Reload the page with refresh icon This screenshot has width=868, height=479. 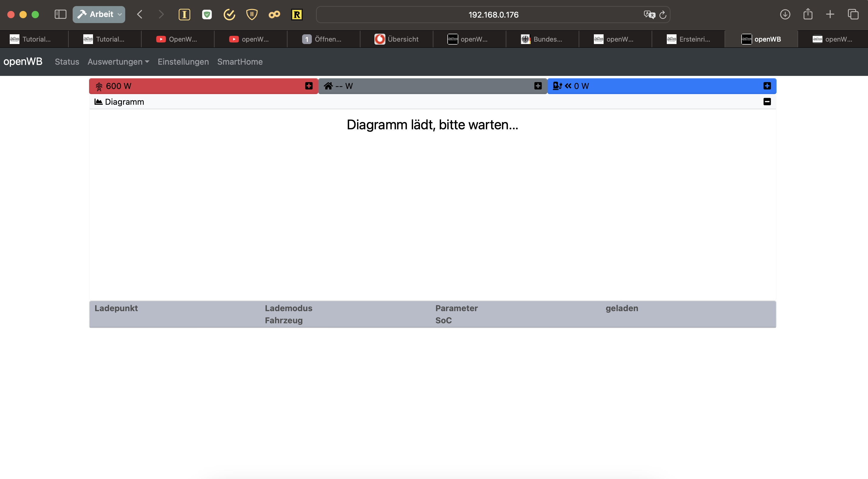click(x=663, y=15)
